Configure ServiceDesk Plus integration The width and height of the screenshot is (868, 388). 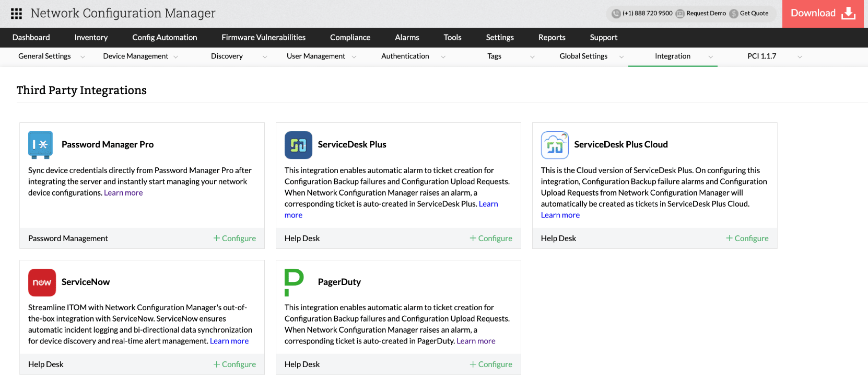pyautogui.click(x=491, y=238)
